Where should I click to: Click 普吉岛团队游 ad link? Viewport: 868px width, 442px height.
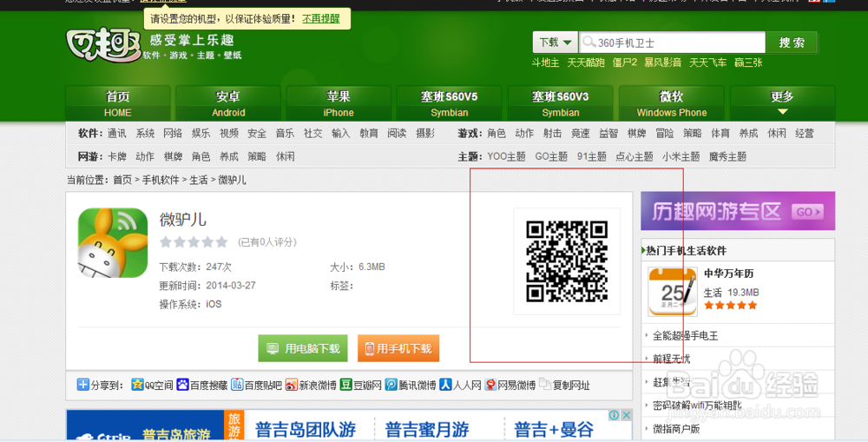click(306, 429)
